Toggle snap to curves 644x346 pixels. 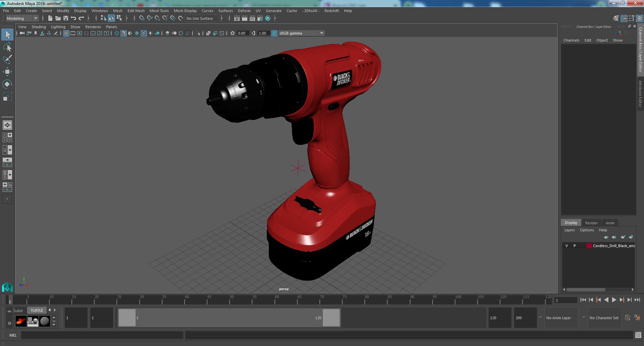click(x=150, y=18)
